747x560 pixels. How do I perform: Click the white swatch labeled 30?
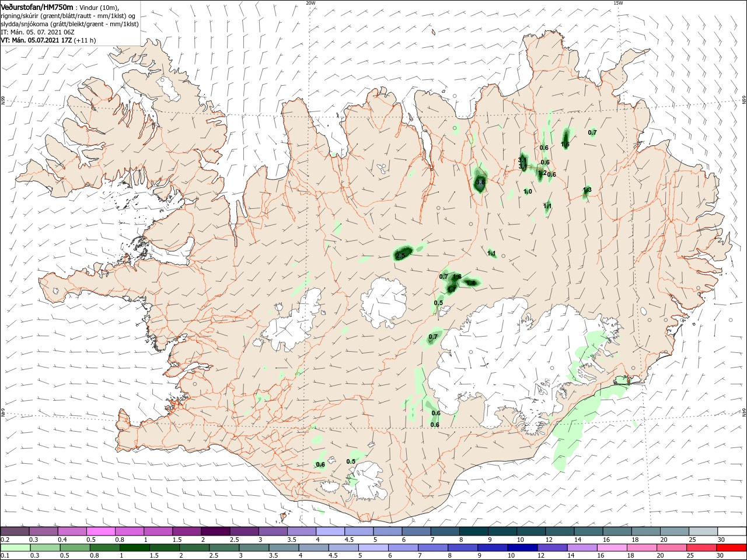[732, 531]
